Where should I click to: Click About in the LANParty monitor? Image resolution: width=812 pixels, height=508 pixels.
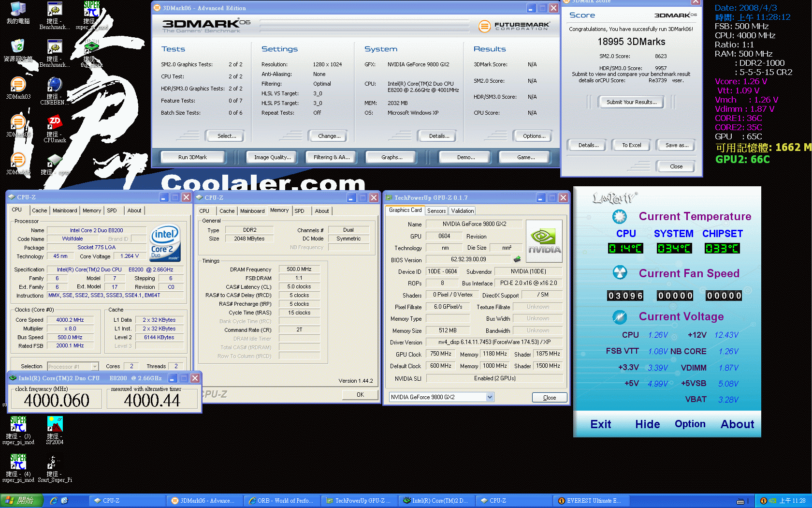737,424
